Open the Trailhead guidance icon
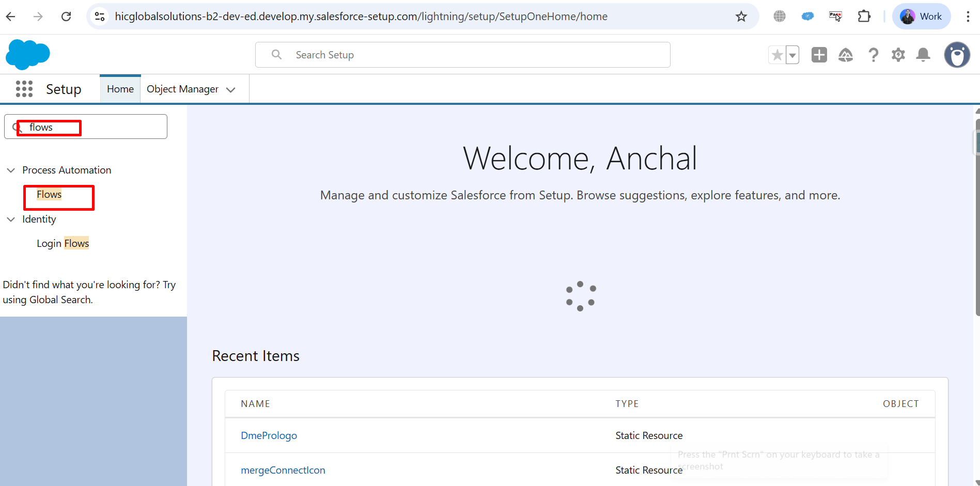This screenshot has width=980, height=486. 845,55
